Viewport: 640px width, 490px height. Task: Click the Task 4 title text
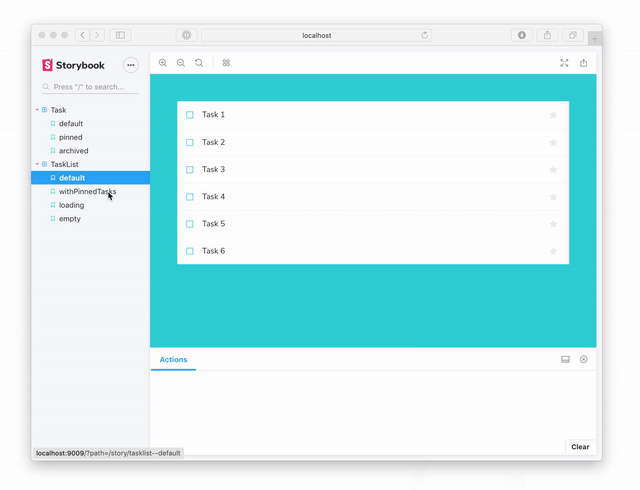pos(213,197)
